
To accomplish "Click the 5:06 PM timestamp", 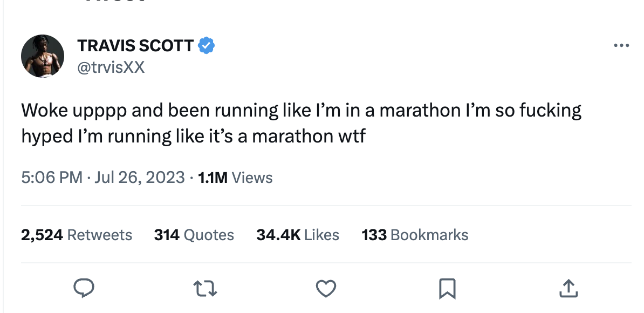I will tap(52, 178).
